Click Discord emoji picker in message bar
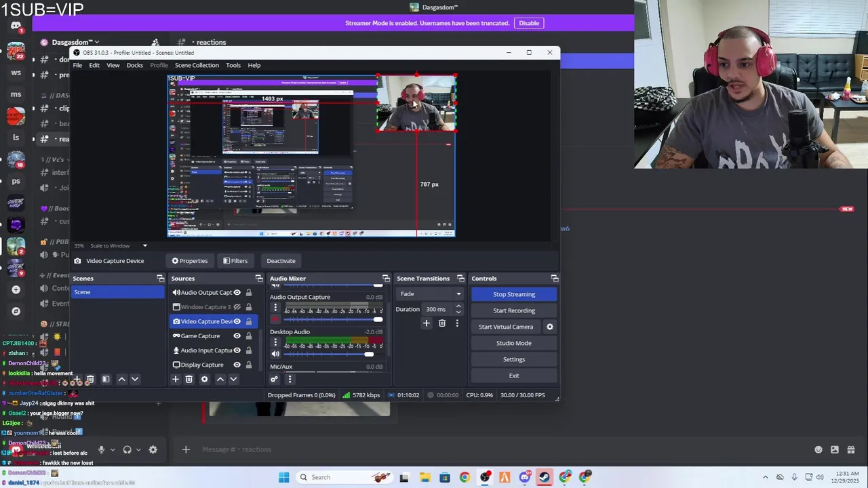This screenshot has width=868, height=488. click(818, 449)
